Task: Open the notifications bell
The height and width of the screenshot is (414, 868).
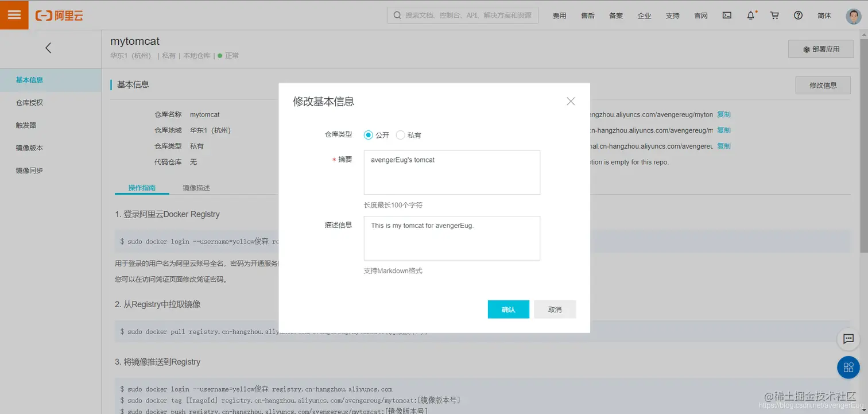Action: [750, 16]
